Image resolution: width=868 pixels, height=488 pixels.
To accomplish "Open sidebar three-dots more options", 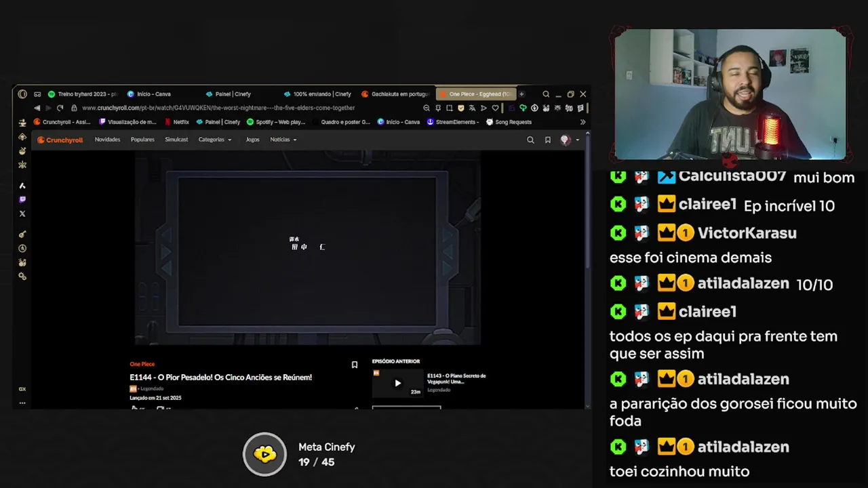I will (22, 403).
